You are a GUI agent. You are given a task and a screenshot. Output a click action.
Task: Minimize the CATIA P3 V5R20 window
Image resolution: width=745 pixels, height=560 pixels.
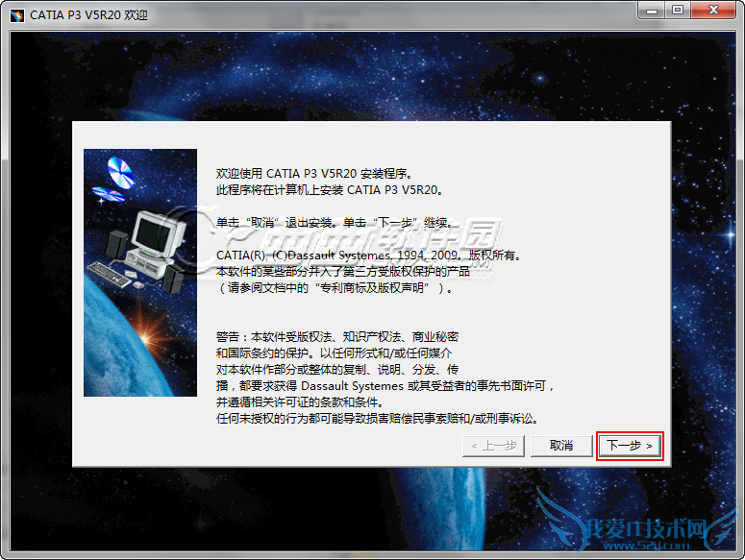652,11
